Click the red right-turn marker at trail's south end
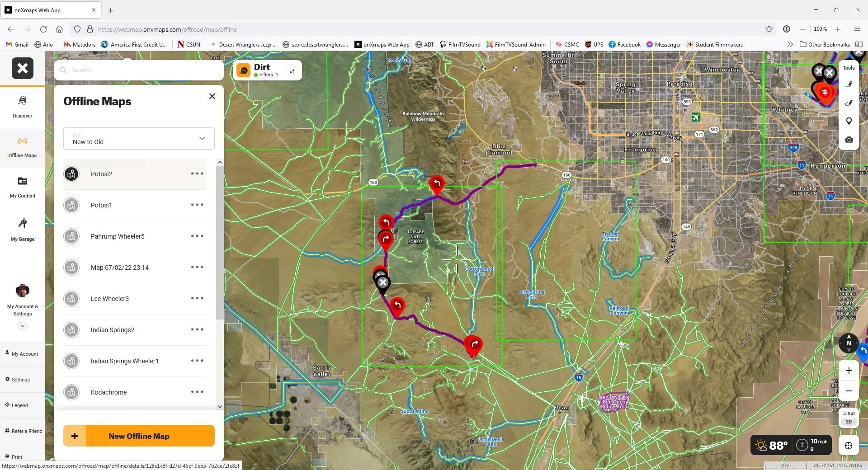Image resolution: width=868 pixels, height=470 pixels. point(474,345)
